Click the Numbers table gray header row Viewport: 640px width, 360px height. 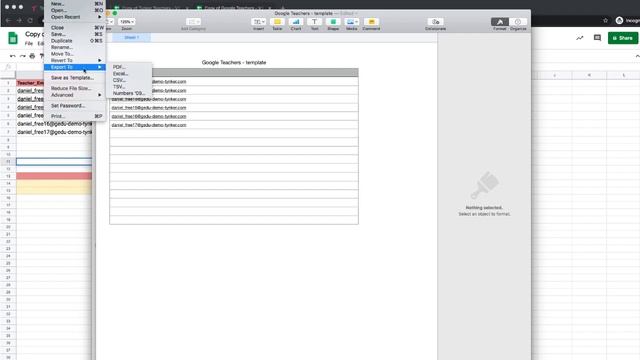(x=255, y=73)
